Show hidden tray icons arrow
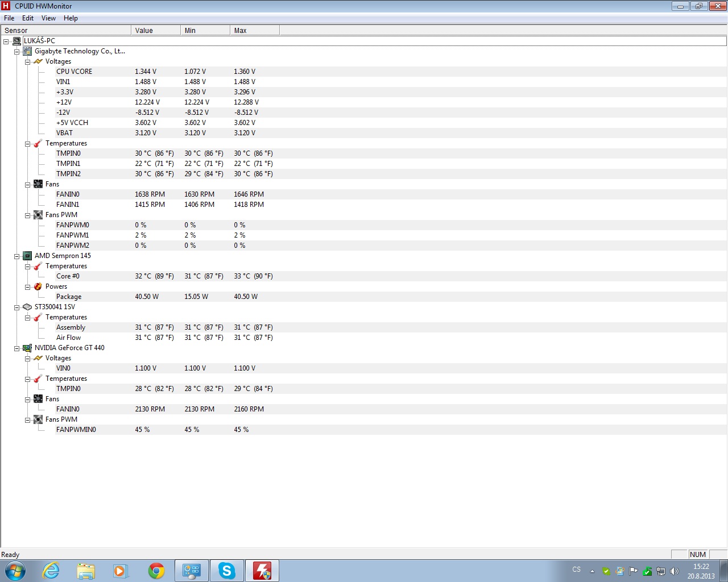This screenshot has width=728, height=582. 592,571
